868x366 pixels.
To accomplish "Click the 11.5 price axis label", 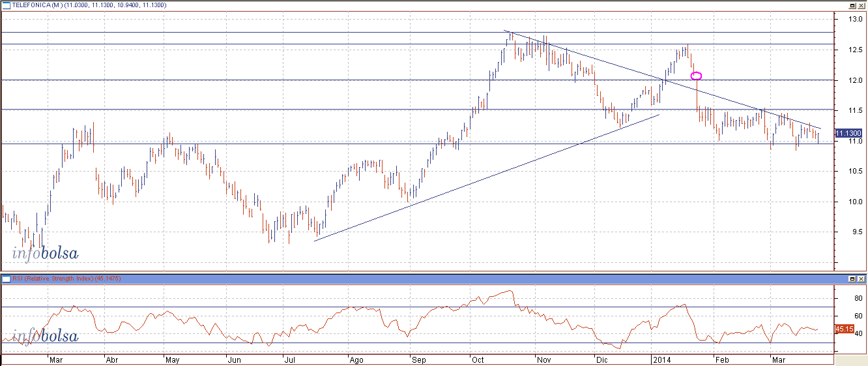I will 854,110.
